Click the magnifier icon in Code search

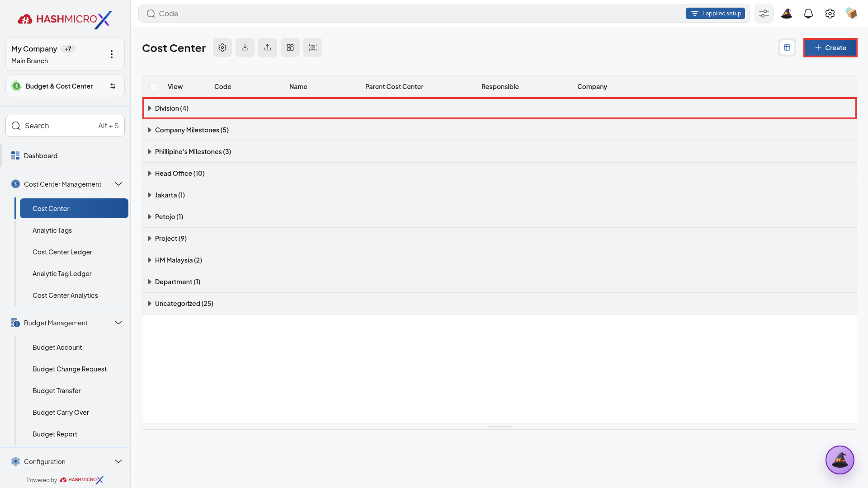point(151,14)
